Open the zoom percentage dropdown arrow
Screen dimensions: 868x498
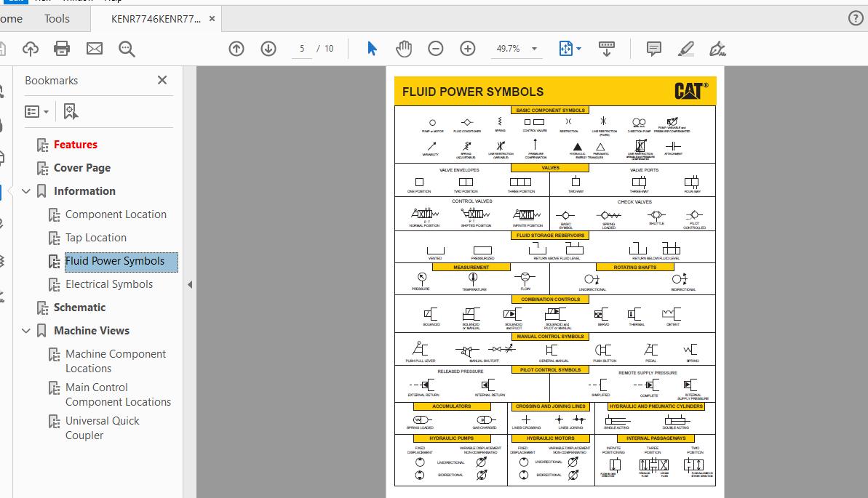[534, 49]
